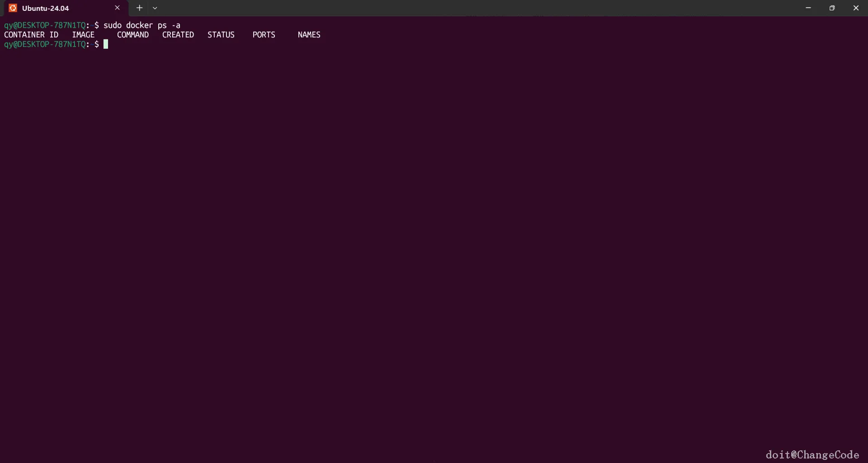The image size is (868, 463).
Task: Expand the new tab profile dropdown
Action: click(x=155, y=8)
